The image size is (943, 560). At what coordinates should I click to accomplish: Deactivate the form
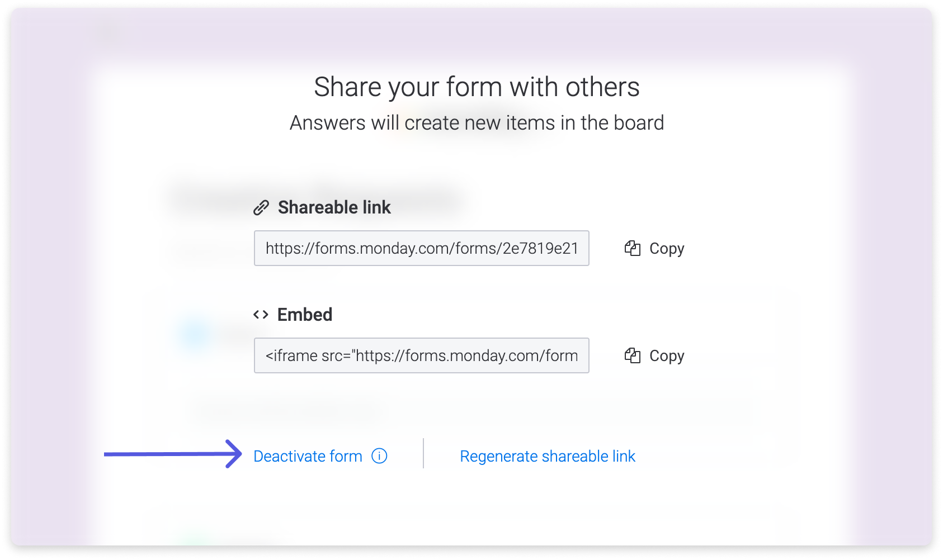click(x=308, y=456)
